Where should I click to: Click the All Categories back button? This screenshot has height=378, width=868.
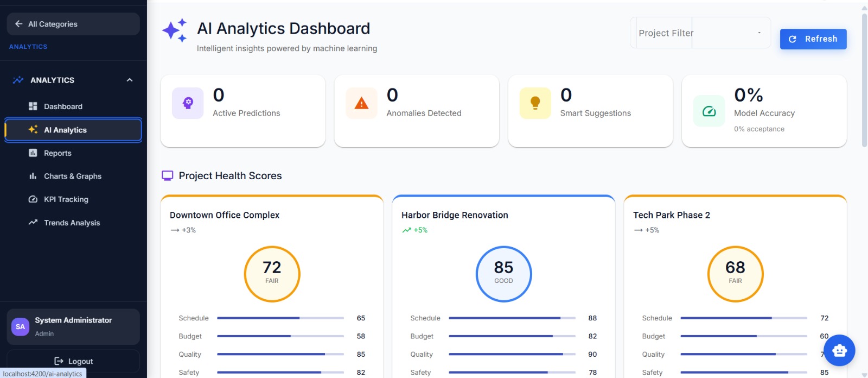click(x=73, y=24)
